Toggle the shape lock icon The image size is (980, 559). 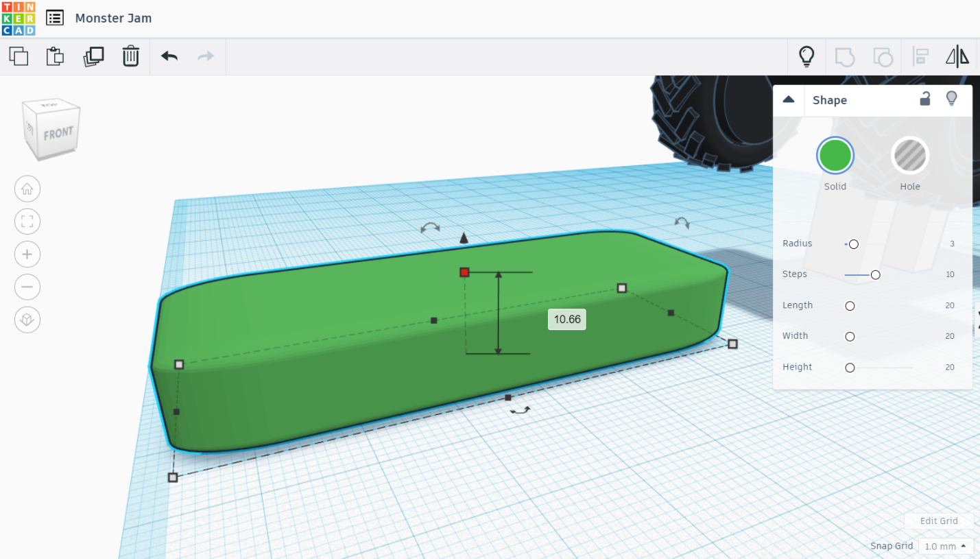coord(925,99)
